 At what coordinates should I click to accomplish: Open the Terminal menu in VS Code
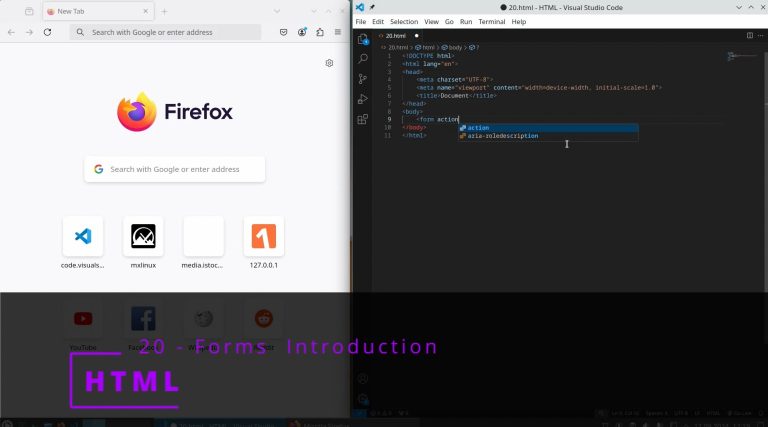coord(492,22)
